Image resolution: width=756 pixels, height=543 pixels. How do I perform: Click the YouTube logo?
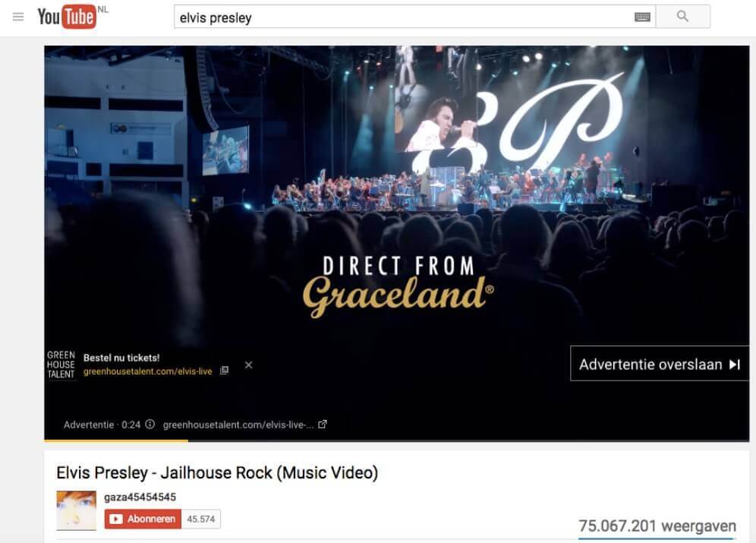[68, 17]
